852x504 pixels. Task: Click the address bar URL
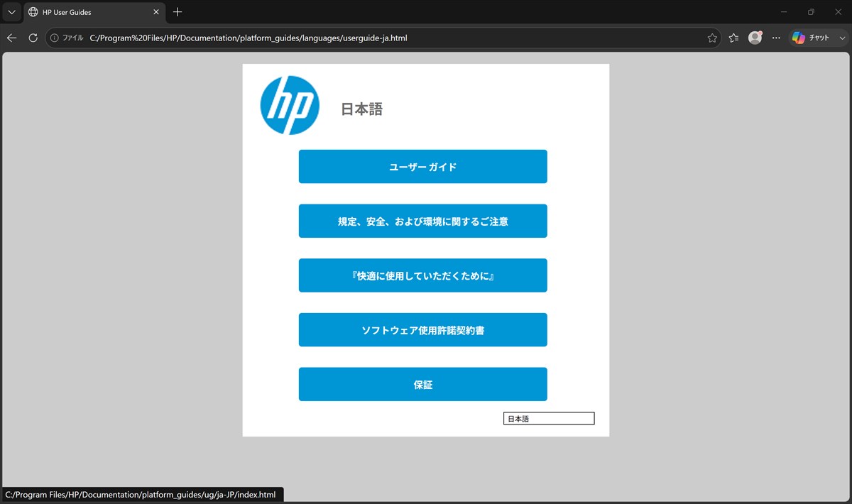coord(248,38)
